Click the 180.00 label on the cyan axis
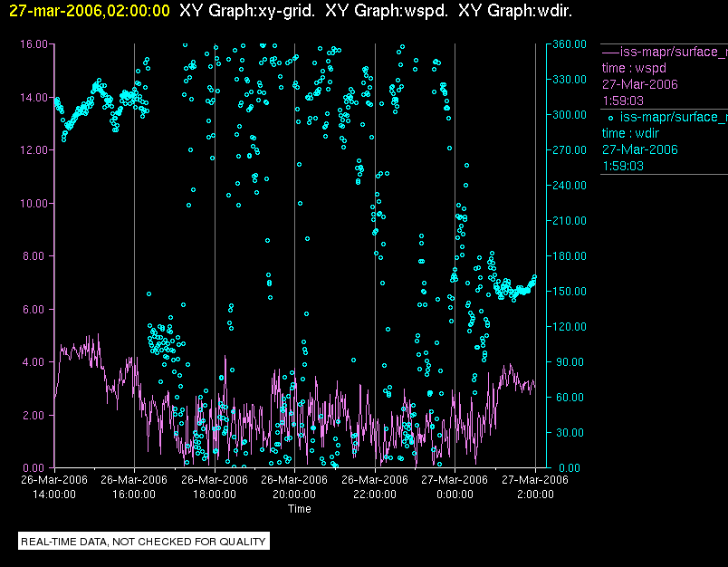Viewport: 728px width, 567px height. (570, 255)
